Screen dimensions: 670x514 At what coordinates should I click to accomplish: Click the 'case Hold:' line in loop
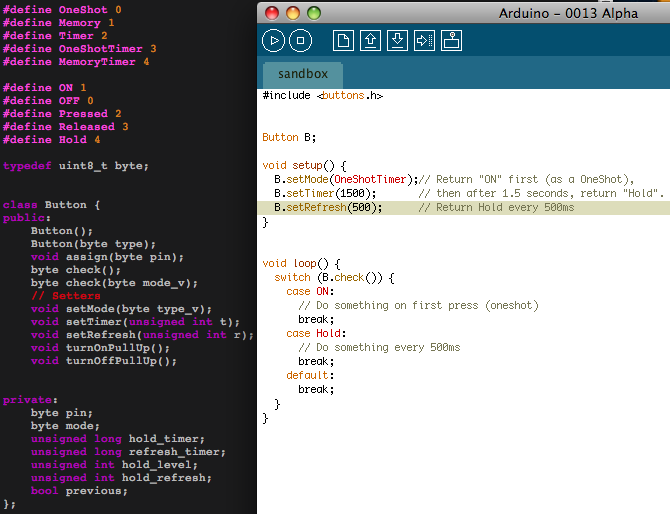pyautogui.click(x=316, y=333)
